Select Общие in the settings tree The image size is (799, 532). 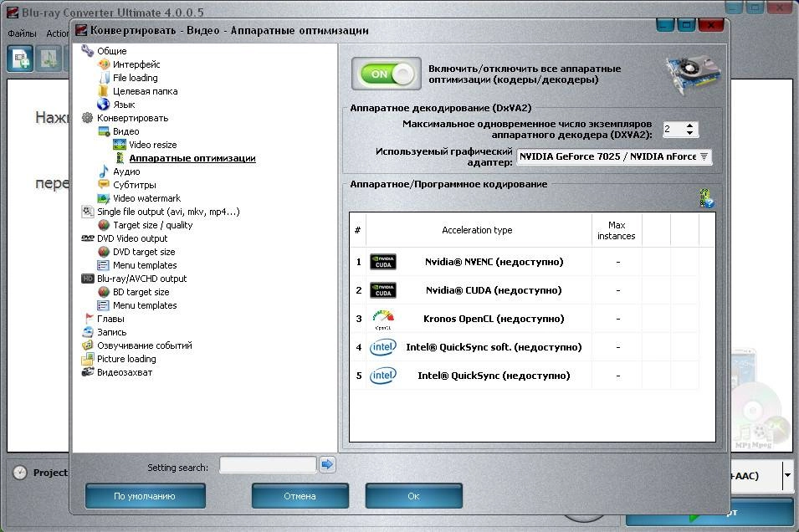(x=111, y=51)
